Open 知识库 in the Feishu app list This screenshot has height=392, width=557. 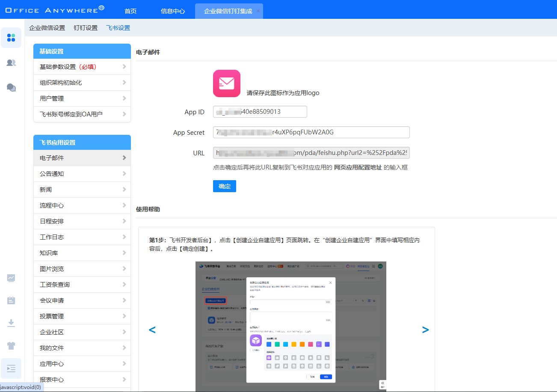(82, 253)
